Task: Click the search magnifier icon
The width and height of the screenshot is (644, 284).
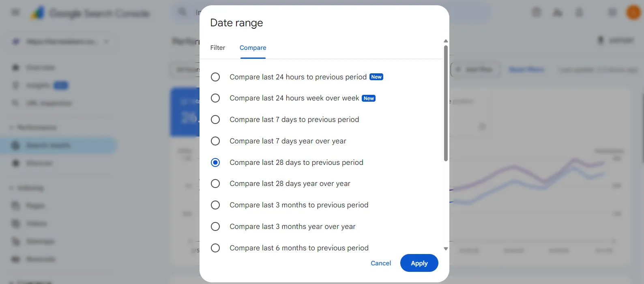Action: point(182,12)
